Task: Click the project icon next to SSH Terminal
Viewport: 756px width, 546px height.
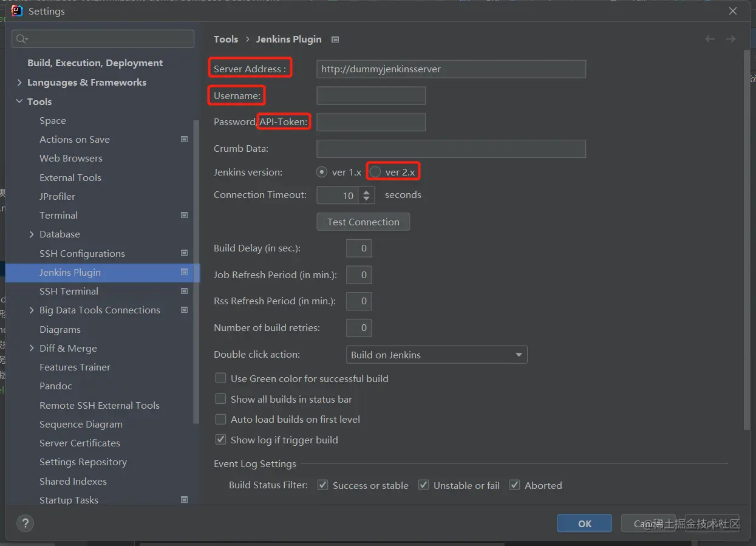Action: (x=185, y=291)
